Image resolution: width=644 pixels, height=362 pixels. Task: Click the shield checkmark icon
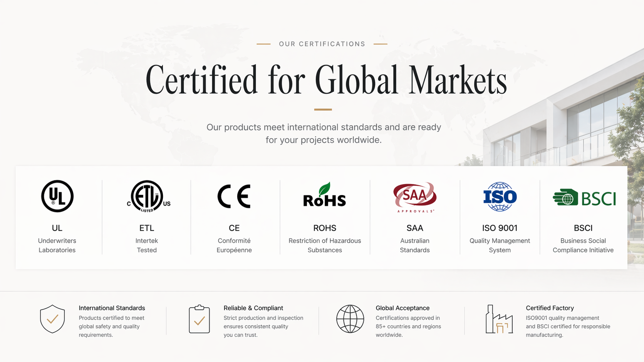pos(52,319)
